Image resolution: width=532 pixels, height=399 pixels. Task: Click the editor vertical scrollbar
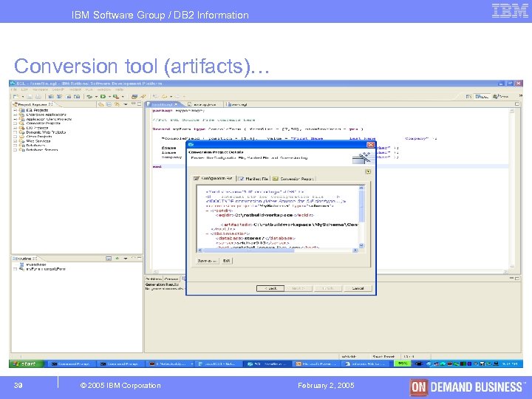pyautogui.click(x=512, y=188)
